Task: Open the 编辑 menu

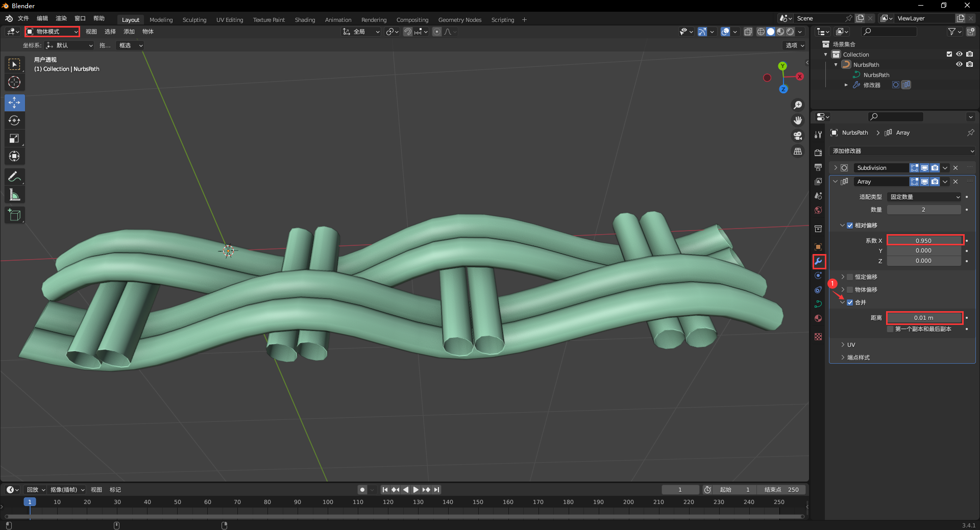Action: tap(42, 18)
